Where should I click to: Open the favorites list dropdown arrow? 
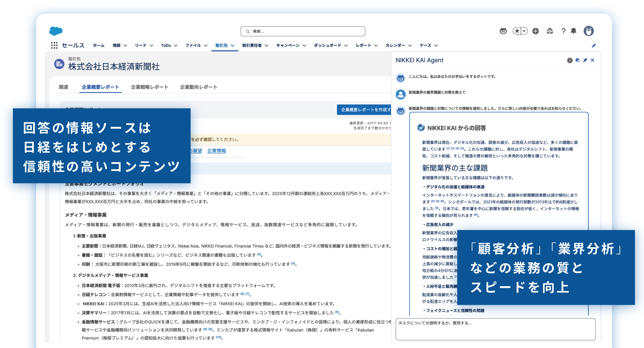point(524,31)
